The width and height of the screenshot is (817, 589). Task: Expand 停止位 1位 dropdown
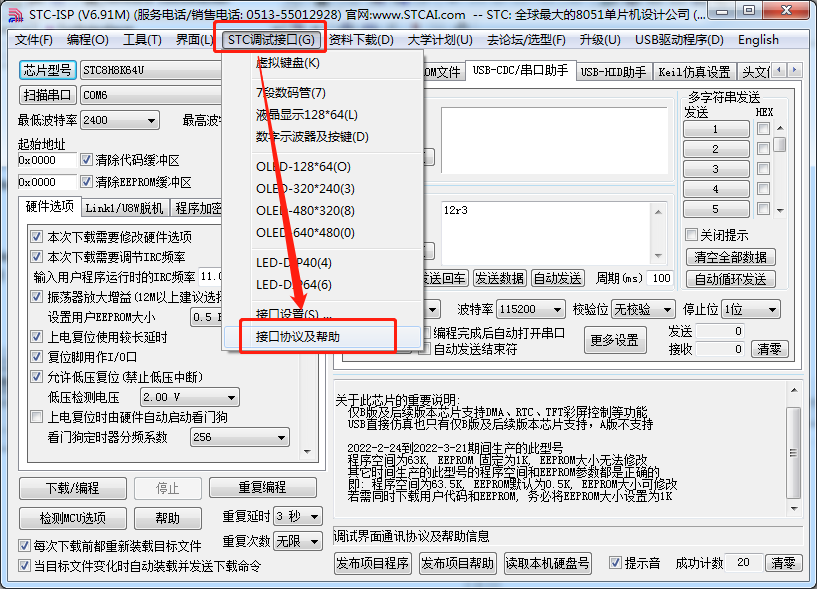point(751,310)
